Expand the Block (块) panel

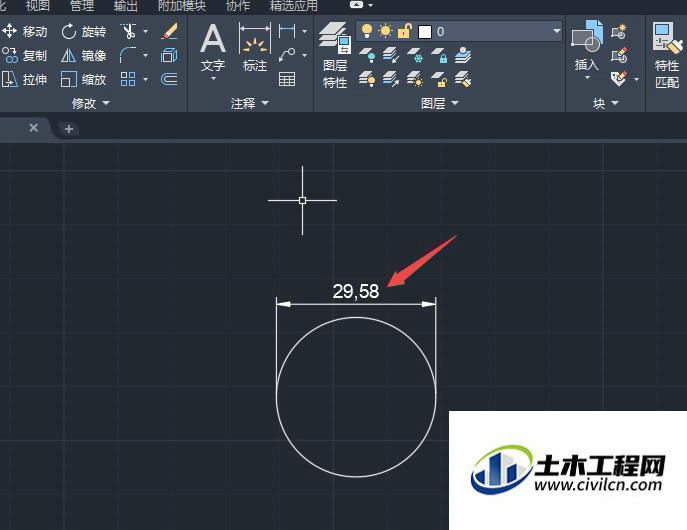606,103
